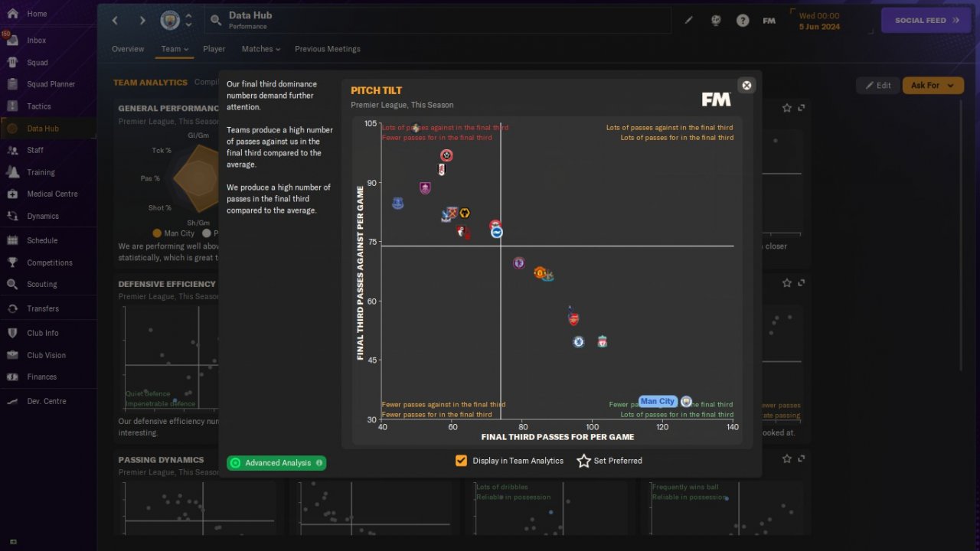Open the Previous Meetings tab
The height and width of the screenshot is (551, 980).
[x=328, y=49]
